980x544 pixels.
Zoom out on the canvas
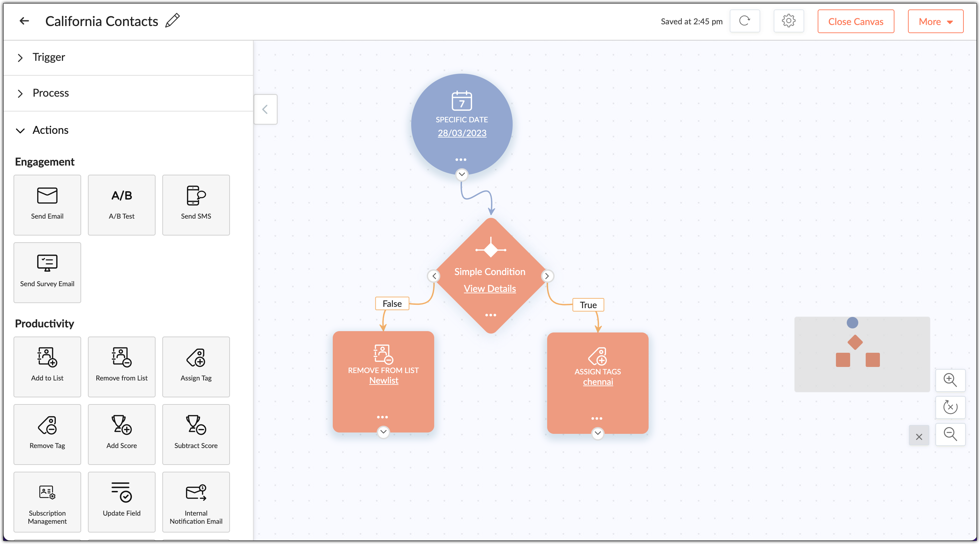[950, 434]
